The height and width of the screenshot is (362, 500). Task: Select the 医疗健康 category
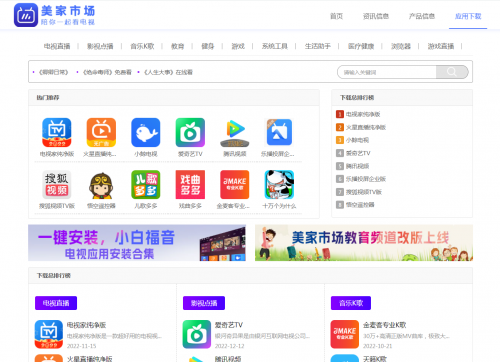(x=361, y=46)
